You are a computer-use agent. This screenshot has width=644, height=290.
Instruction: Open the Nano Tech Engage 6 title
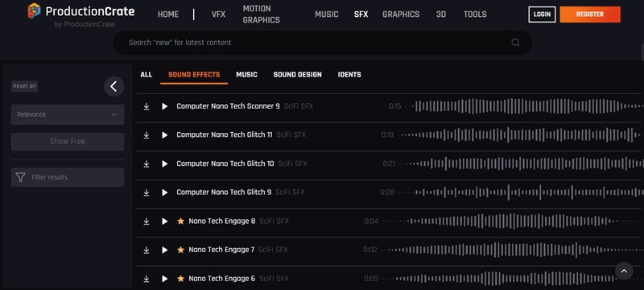click(222, 279)
